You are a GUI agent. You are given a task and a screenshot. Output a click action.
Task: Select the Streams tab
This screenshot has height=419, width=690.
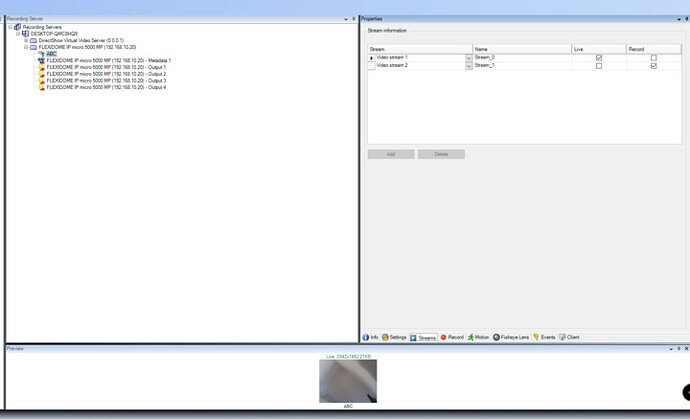click(x=423, y=338)
